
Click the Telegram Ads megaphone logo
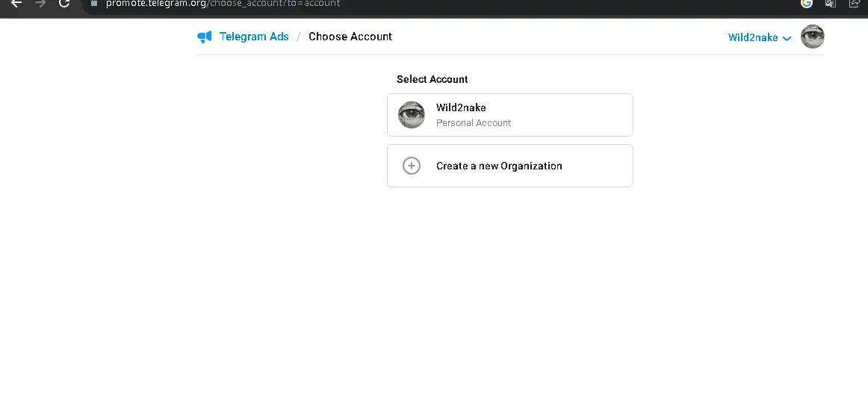pyautogui.click(x=204, y=37)
